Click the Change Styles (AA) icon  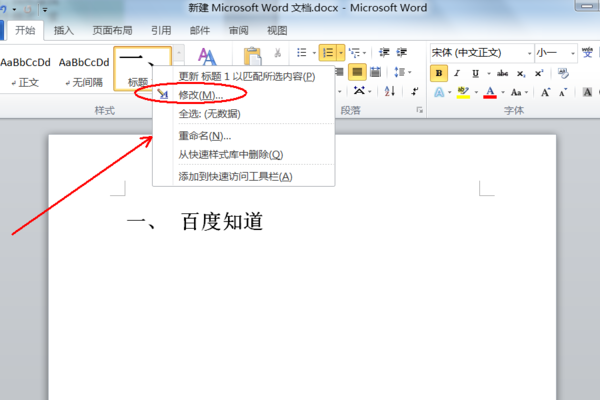coord(207,56)
